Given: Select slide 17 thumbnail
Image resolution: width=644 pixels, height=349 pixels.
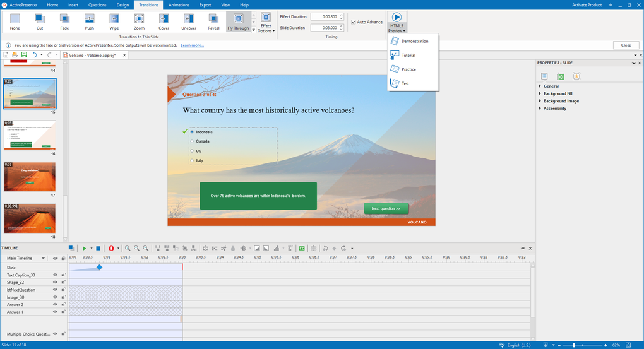Looking at the screenshot, I should coord(30,177).
